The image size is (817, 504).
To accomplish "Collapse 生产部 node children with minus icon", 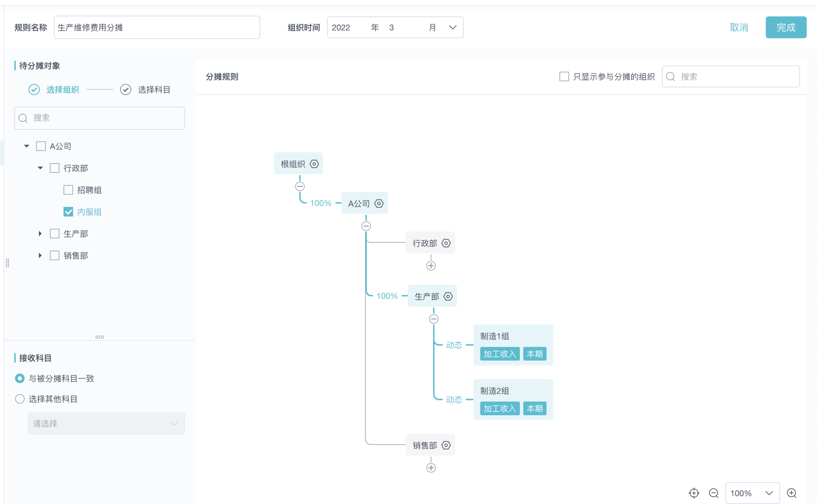I will (x=434, y=319).
